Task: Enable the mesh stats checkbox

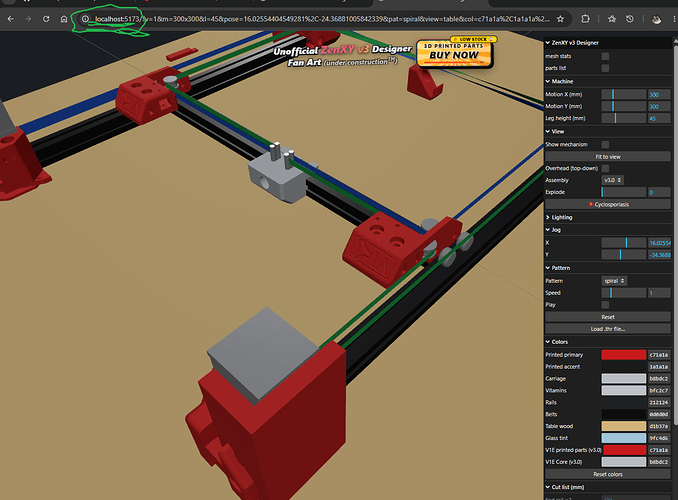Action: point(605,56)
